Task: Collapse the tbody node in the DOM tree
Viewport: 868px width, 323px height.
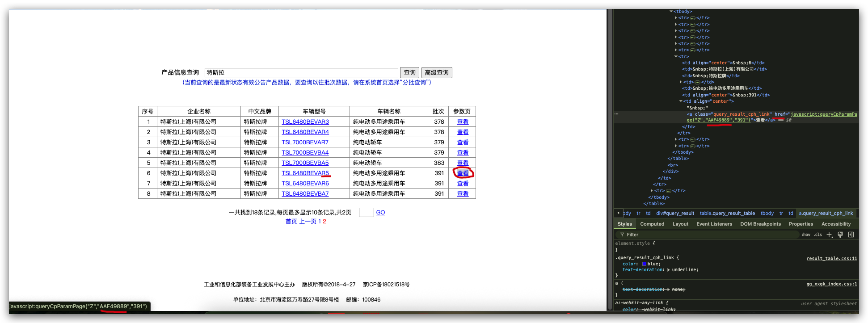Action: coord(671,12)
